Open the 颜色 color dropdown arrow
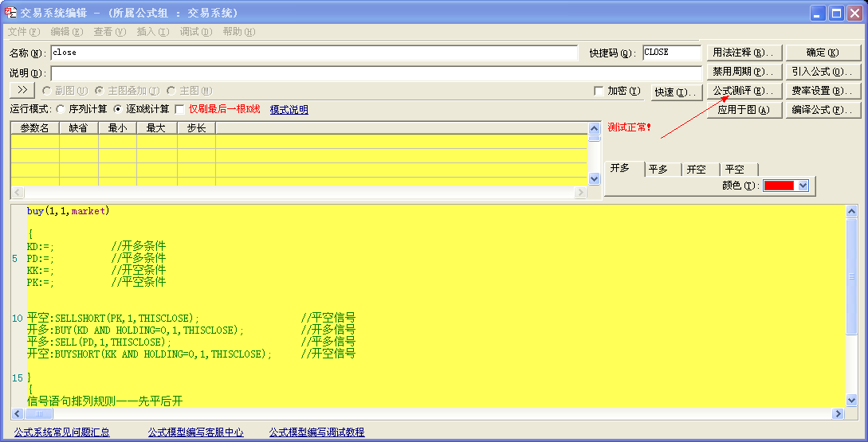This screenshot has height=442, width=868. tap(803, 186)
